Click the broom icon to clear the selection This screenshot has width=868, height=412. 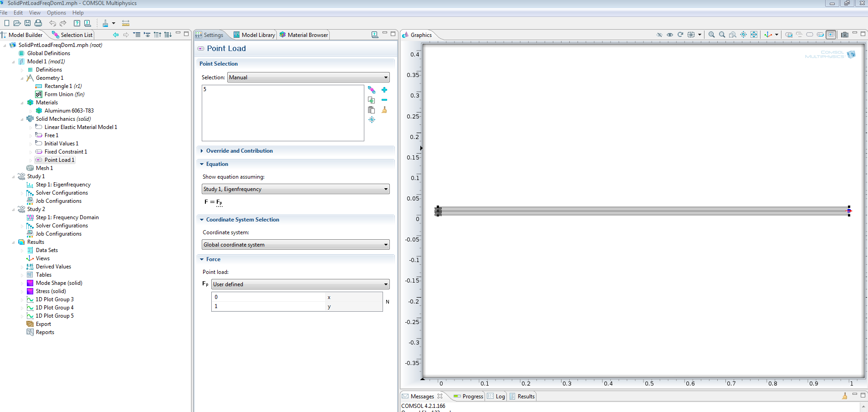[x=384, y=110]
